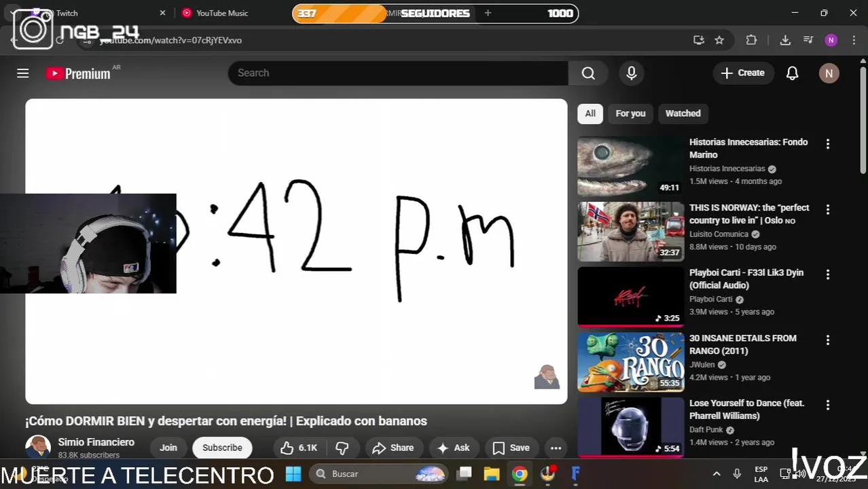
Task: Switch to the YouTube Music tab
Action: (222, 13)
